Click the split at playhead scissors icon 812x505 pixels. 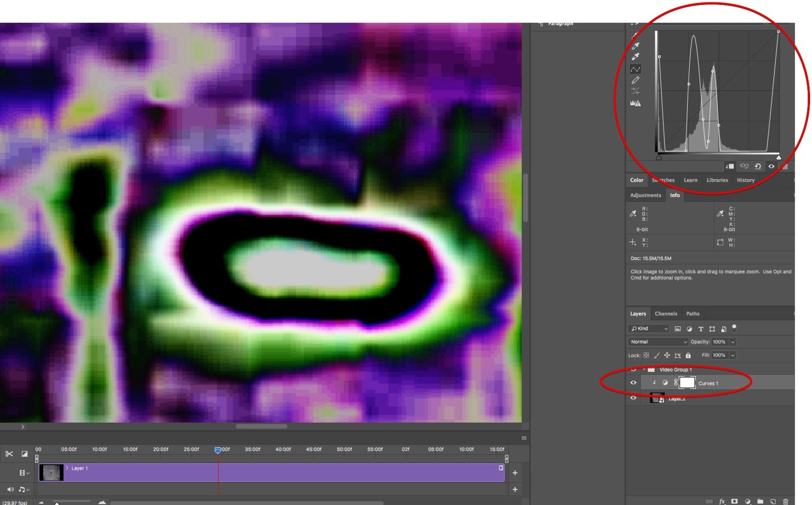(9, 454)
